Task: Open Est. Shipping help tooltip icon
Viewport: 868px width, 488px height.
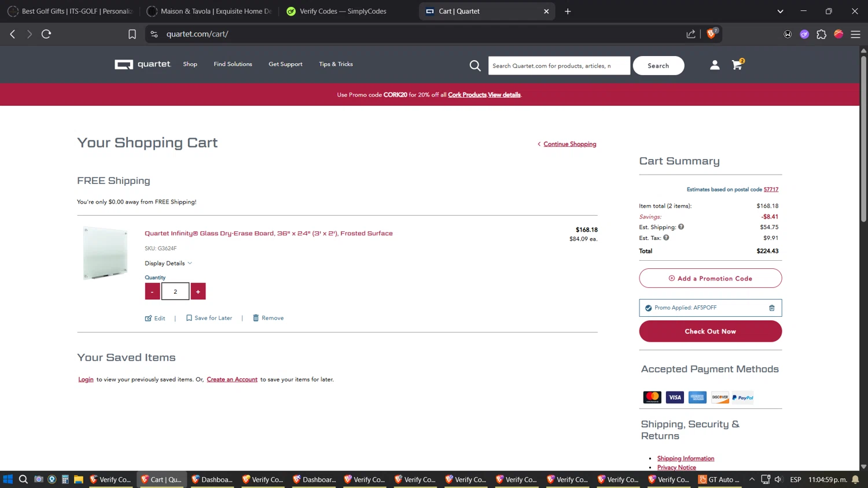Action: pyautogui.click(x=681, y=227)
